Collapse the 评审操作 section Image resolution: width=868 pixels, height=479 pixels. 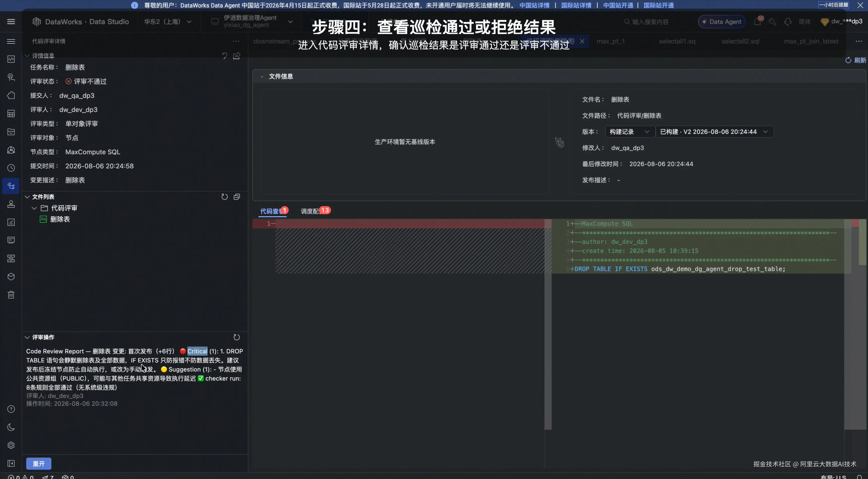click(x=27, y=337)
